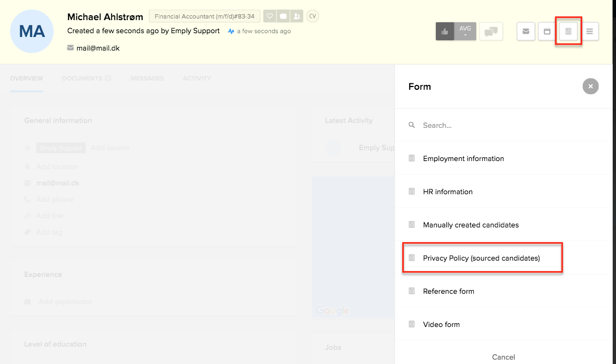The image size is (616, 364).
Task: Choose Privacy Policy (sourced candidates) form
Action: pos(481,258)
